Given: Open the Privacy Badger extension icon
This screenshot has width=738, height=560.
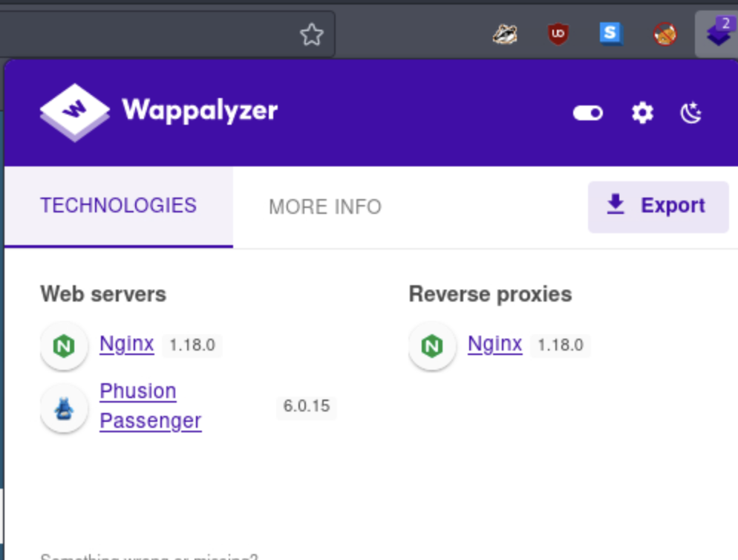Looking at the screenshot, I should tap(504, 33).
